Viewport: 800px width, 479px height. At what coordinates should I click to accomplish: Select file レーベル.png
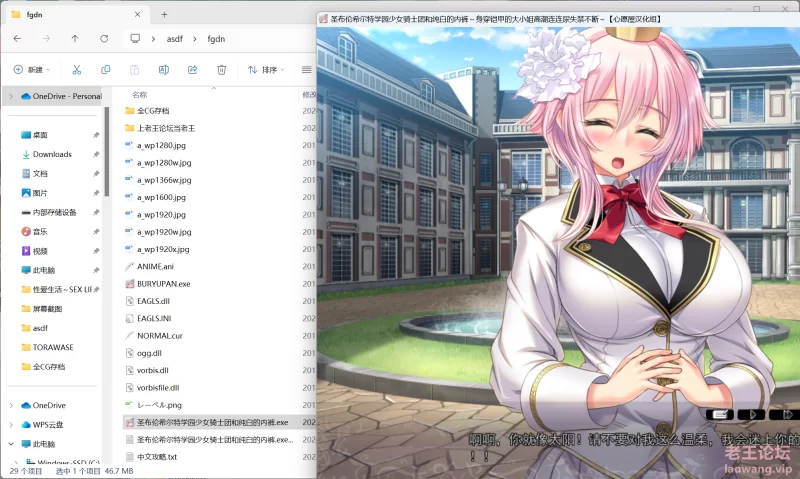pos(159,406)
